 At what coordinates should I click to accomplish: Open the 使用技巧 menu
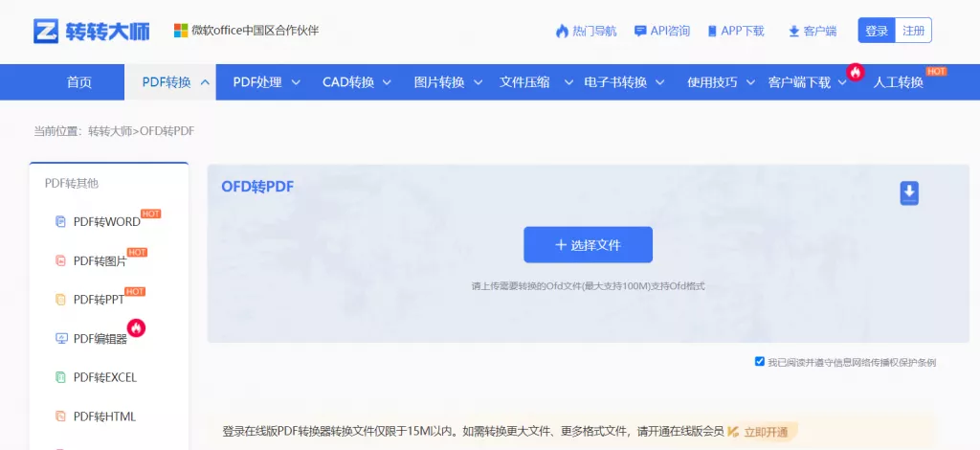712,82
